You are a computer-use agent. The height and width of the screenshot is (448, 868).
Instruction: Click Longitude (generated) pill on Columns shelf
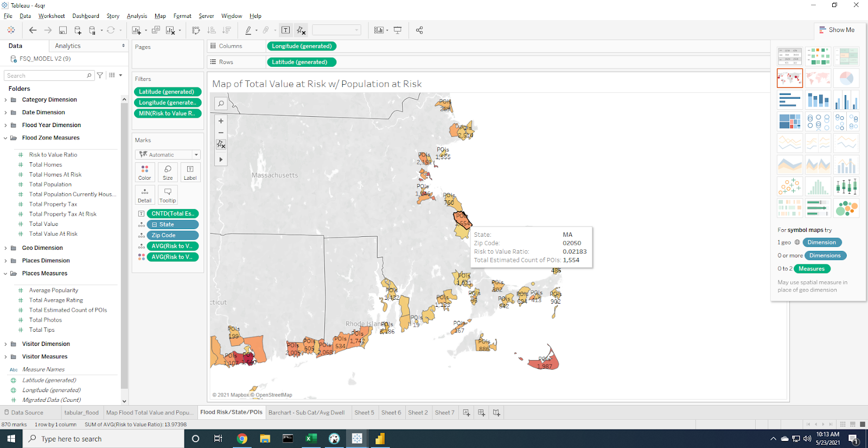click(302, 46)
